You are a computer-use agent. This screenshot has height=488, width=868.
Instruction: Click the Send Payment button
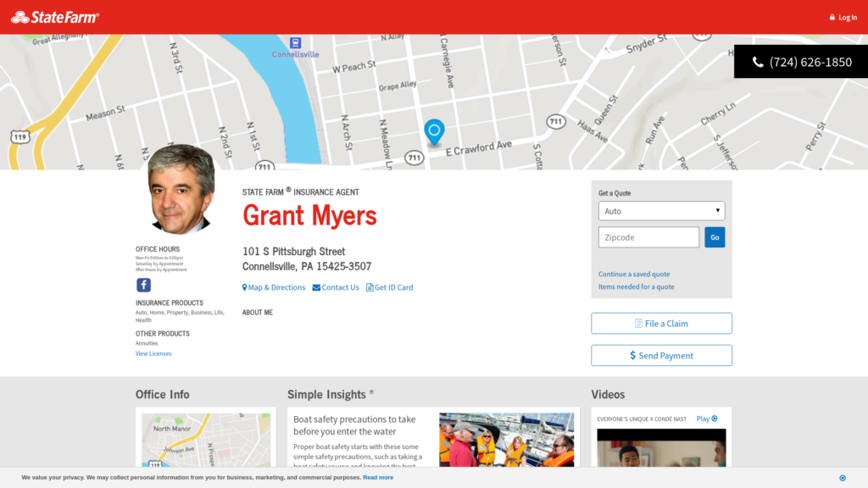[x=661, y=356]
